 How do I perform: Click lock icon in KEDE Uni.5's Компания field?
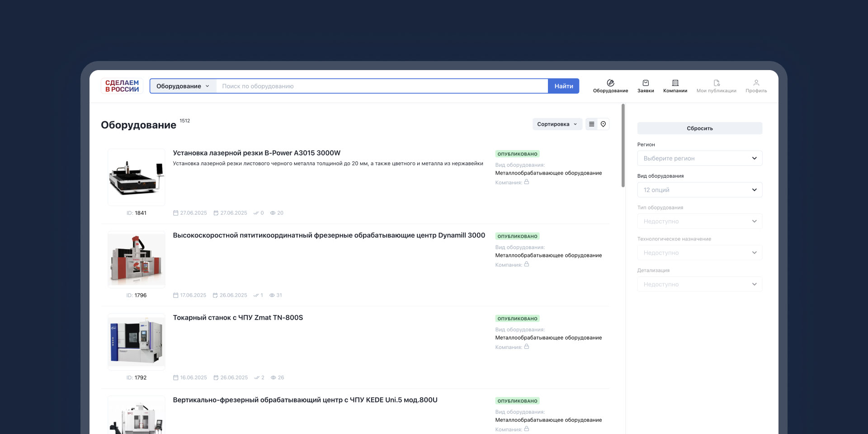pyautogui.click(x=527, y=429)
